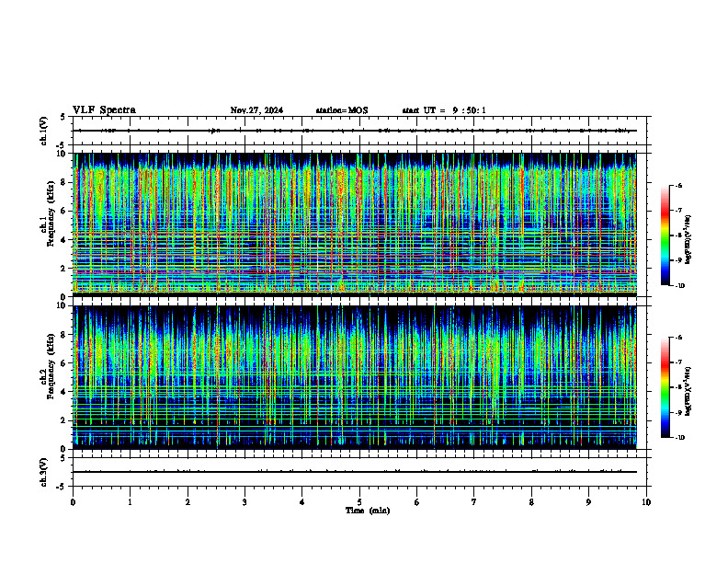Click the '2' kHz tick on ch.2 spectrogram

click(x=65, y=420)
